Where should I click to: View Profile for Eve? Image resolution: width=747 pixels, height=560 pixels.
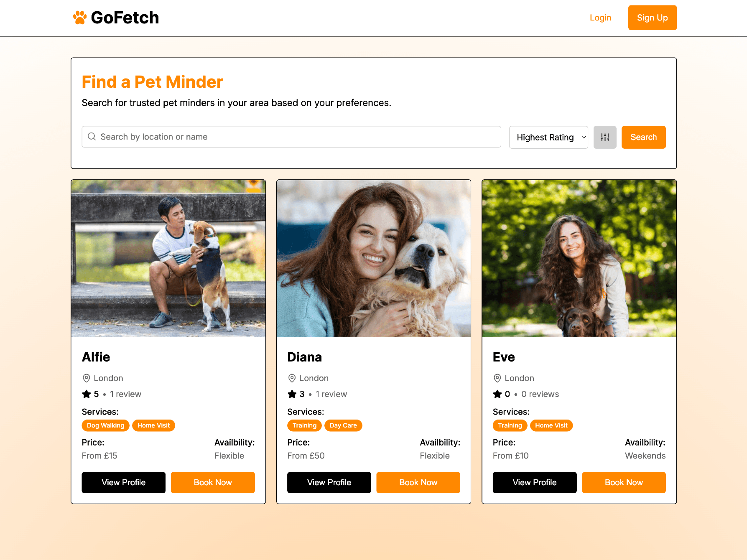click(535, 482)
